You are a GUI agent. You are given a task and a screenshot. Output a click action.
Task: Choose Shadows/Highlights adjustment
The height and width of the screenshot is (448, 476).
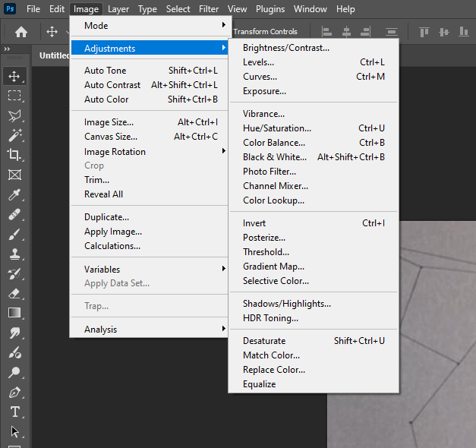pyautogui.click(x=314, y=304)
